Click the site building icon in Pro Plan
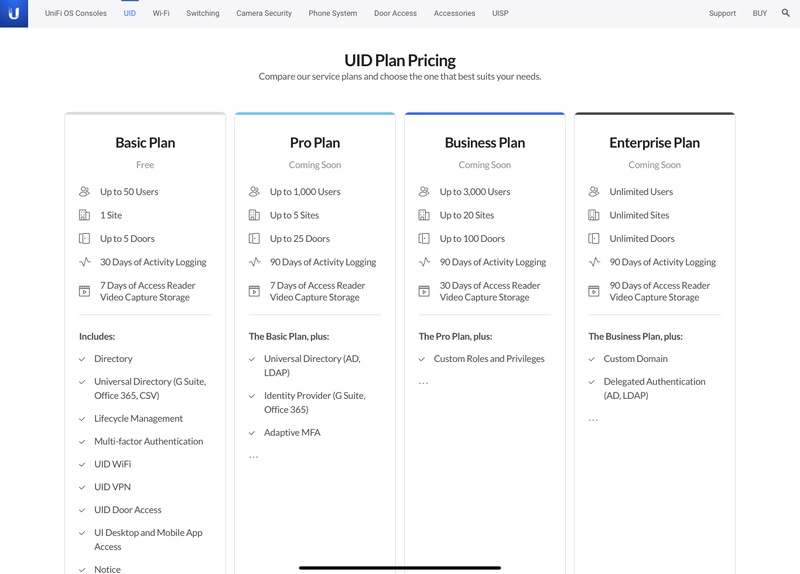The height and width of the screenshot is (574, 800). point(255,215)
